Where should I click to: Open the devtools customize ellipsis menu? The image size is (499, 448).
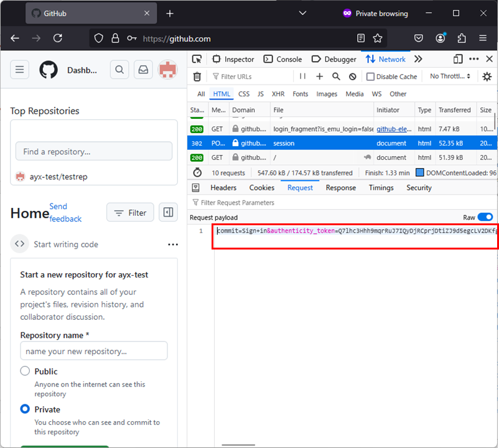click(x=474, y=59)
